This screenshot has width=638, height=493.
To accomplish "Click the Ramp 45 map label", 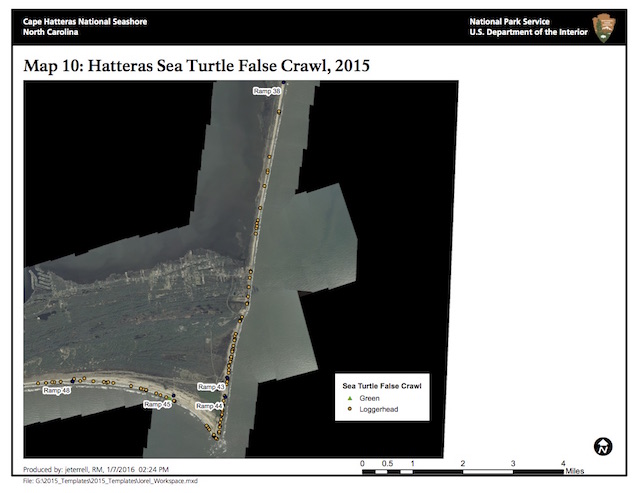I will [158, 404].
